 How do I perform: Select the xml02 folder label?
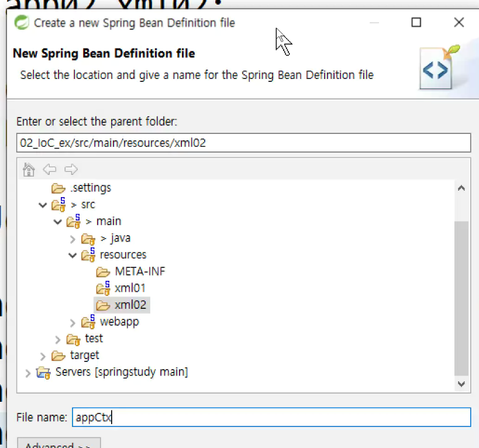pos(130,305)
